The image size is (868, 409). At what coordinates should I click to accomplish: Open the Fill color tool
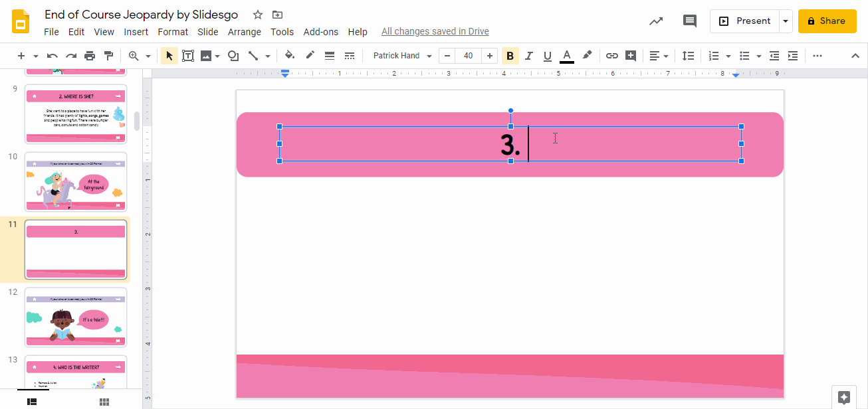click(x=290, y=55)
